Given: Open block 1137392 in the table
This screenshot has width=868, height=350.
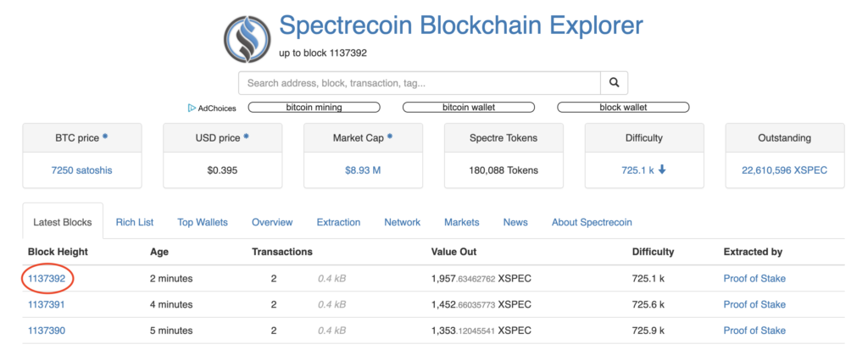Looking at the screenshot, I should [47, 279].
